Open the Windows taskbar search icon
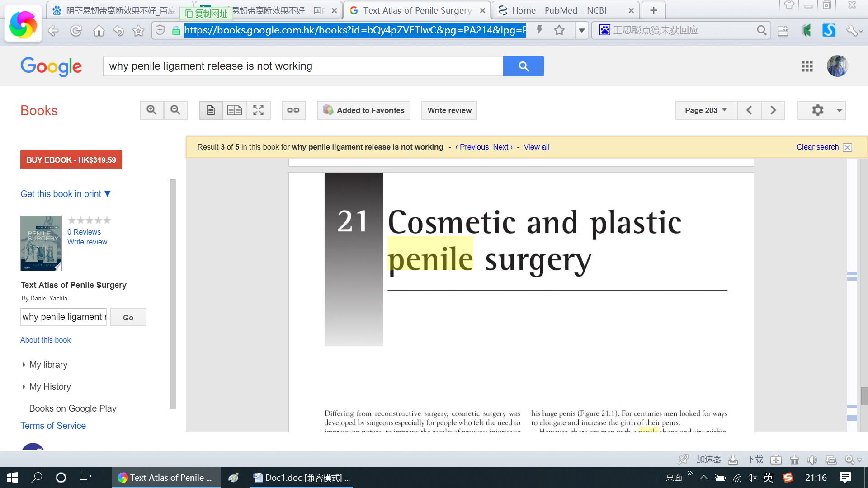This screenshot has width=868, height=488. (37, 478)
